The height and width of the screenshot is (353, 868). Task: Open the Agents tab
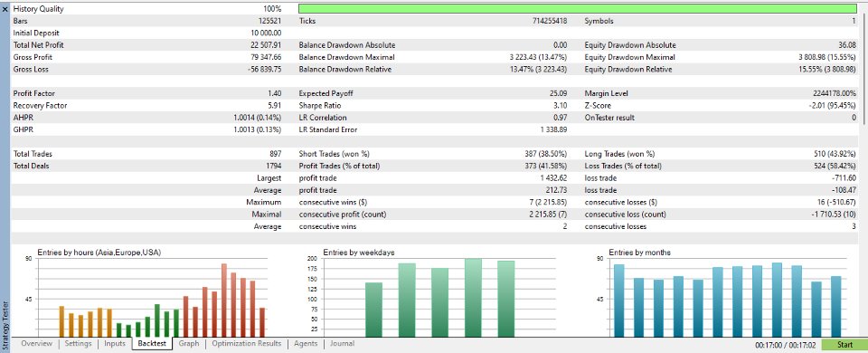[306, 344]
